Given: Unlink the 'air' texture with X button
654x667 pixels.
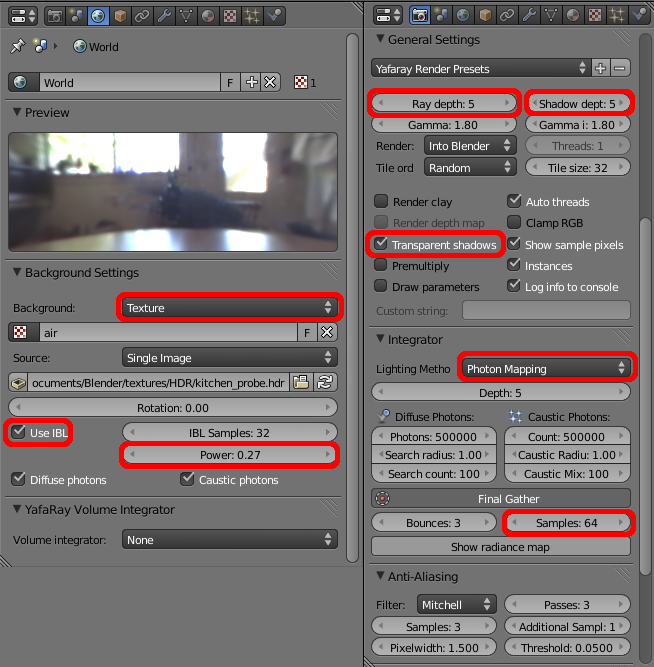Looking at the screenshot, I should click(x=326, y=332).
